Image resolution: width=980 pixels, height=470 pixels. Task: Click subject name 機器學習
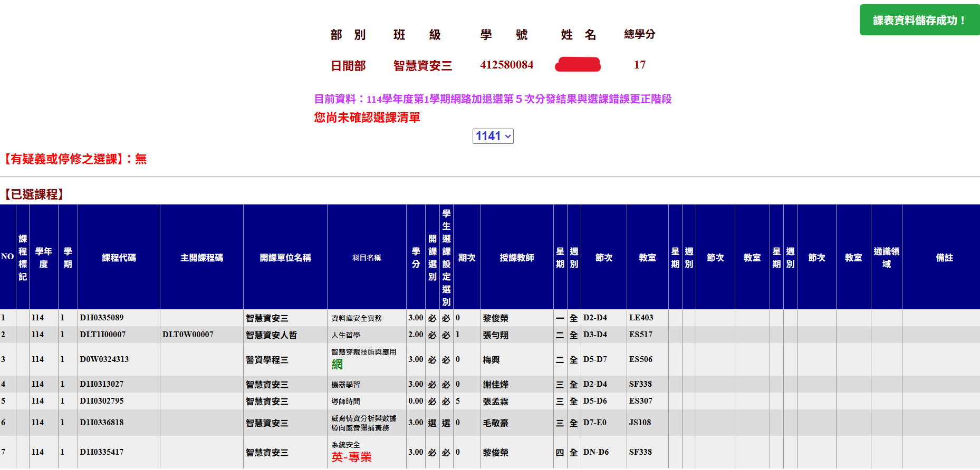pos(346,385)
